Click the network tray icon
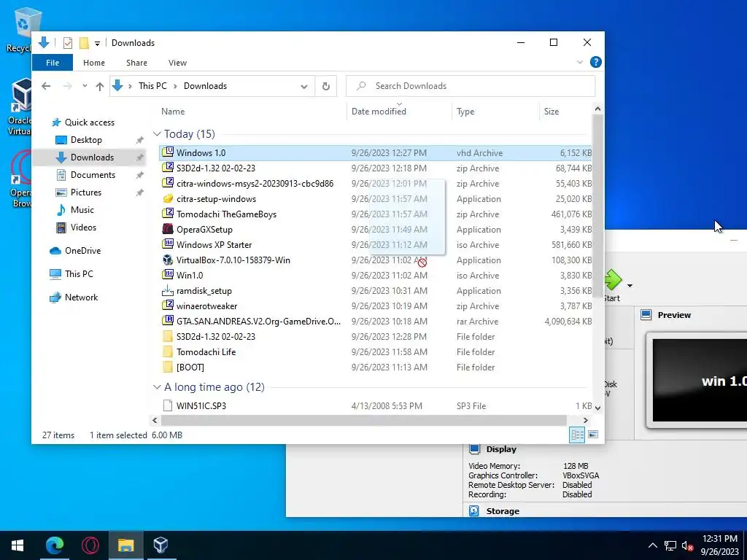The height and width of the screenshot is (560, 747). (670, 545)
